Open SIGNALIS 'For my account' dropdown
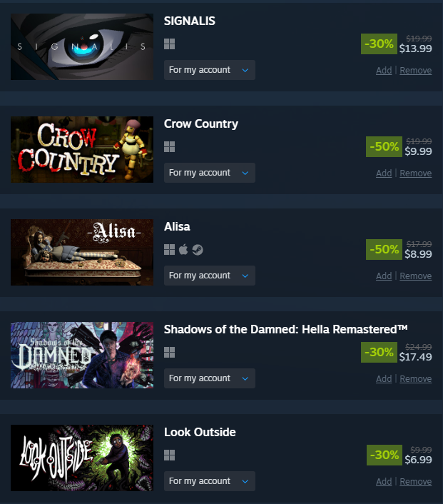Image resolution: width=443 pixels, height=504 pixels. tap(210, 70)
